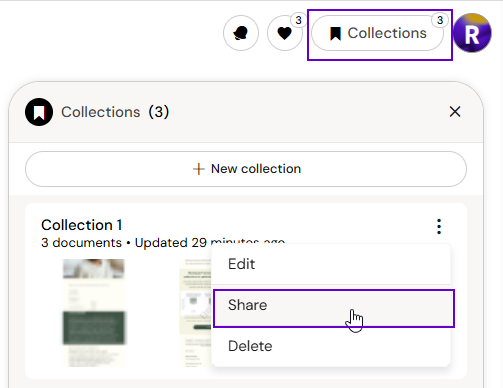Open the notifications bell icon

pyautogui.click(x=241, y=33)
